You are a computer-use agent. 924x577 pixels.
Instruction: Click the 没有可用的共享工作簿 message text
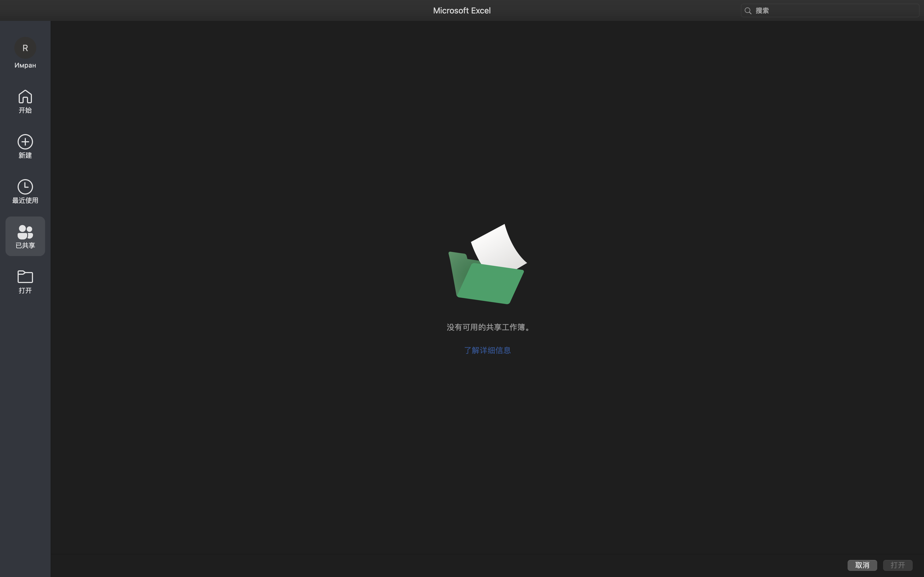coord(488,327)
